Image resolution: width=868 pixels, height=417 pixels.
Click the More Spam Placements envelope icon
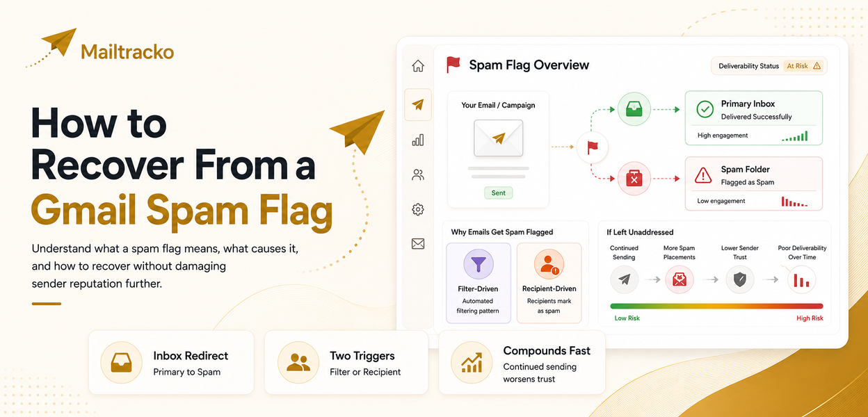click(680, 280)
